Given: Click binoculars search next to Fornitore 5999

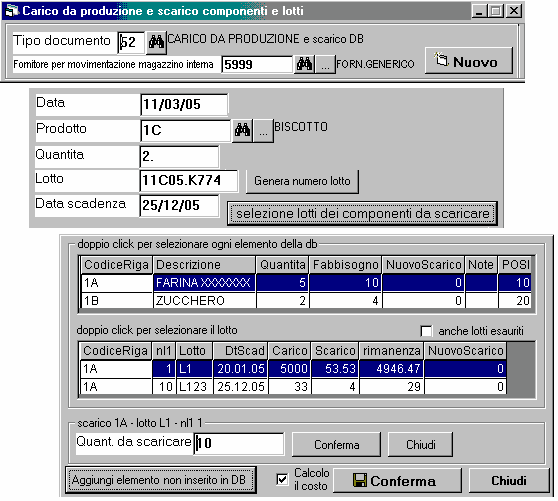Looking at the screenshot, I should pyautogui.click(x=304, y=64).
